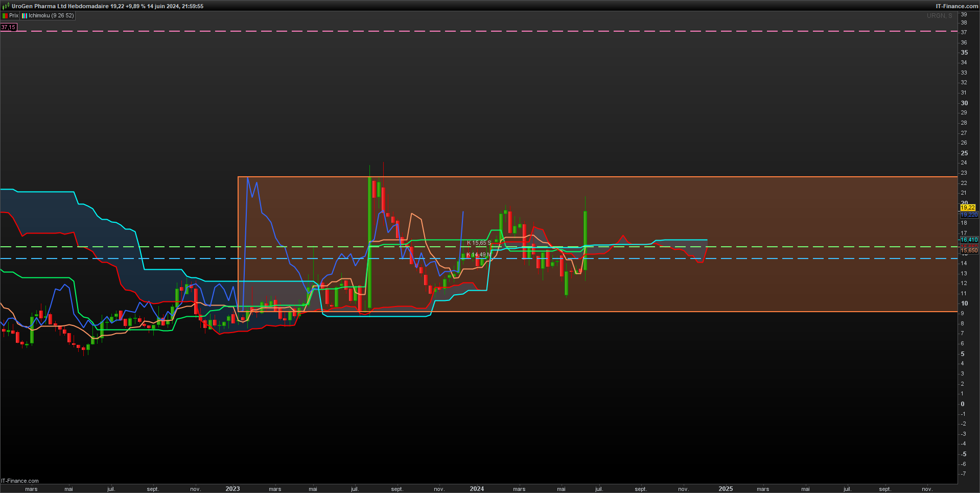Click the yellow 19,22 current price tag
This screenshot has width=980, height=493.
point(968,208)
